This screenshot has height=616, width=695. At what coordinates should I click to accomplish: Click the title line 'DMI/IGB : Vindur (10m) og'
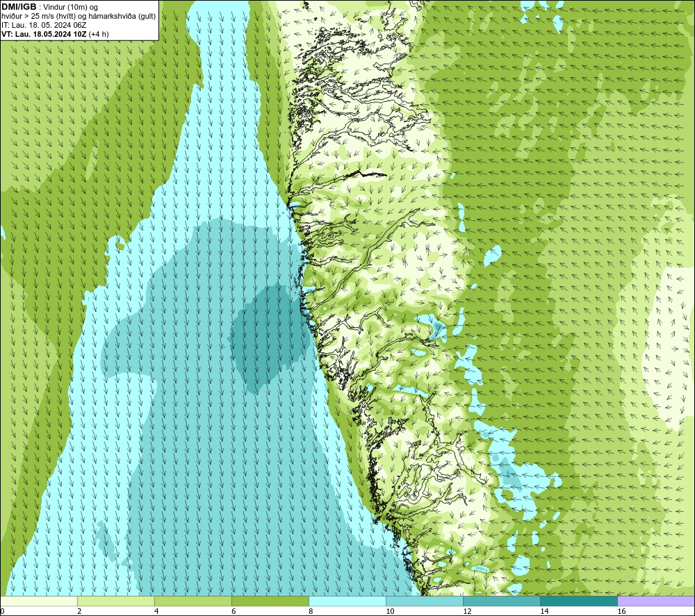[49, 7]
